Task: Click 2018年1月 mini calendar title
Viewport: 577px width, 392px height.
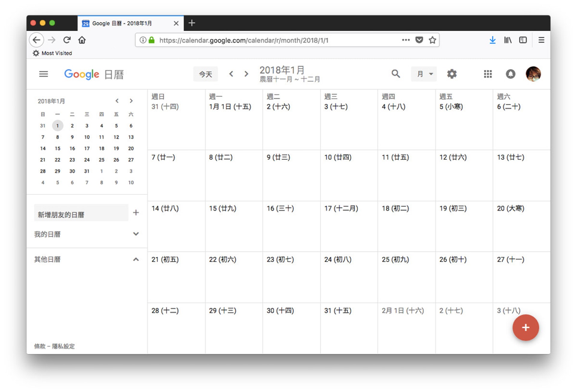Action: click(x=51, y=101)
